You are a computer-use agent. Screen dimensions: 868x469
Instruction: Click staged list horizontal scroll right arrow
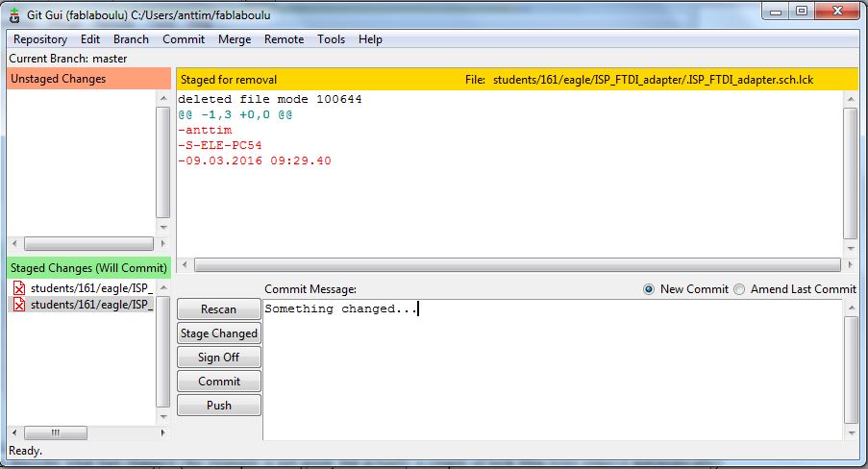coord(163,432)
